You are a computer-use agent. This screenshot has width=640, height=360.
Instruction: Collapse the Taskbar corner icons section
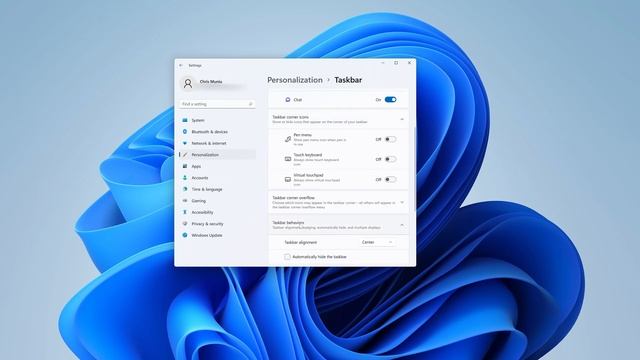pyautogui.click(x=402, y=119)
